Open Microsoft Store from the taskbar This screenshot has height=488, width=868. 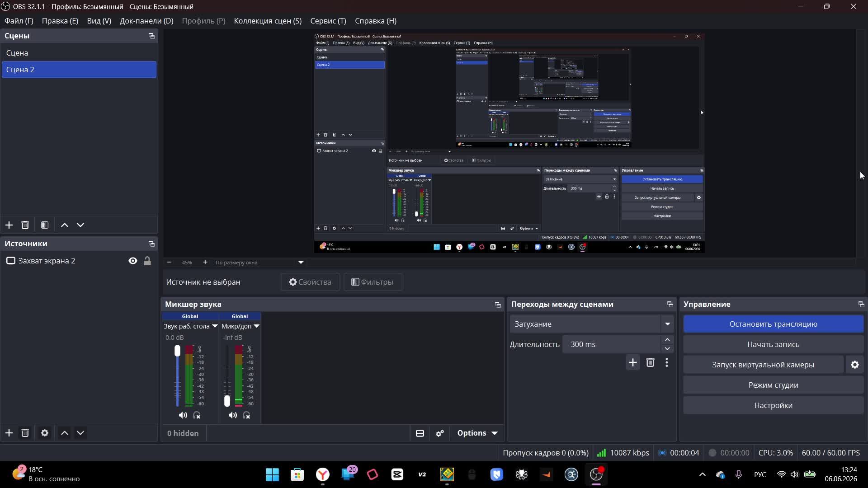point(297,474)
